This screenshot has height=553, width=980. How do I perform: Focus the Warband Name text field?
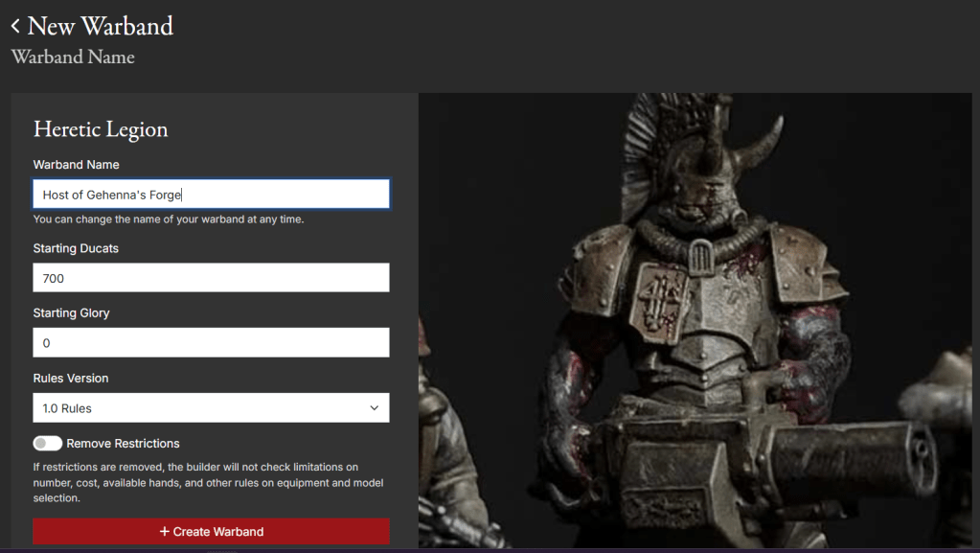coord(211,195)
